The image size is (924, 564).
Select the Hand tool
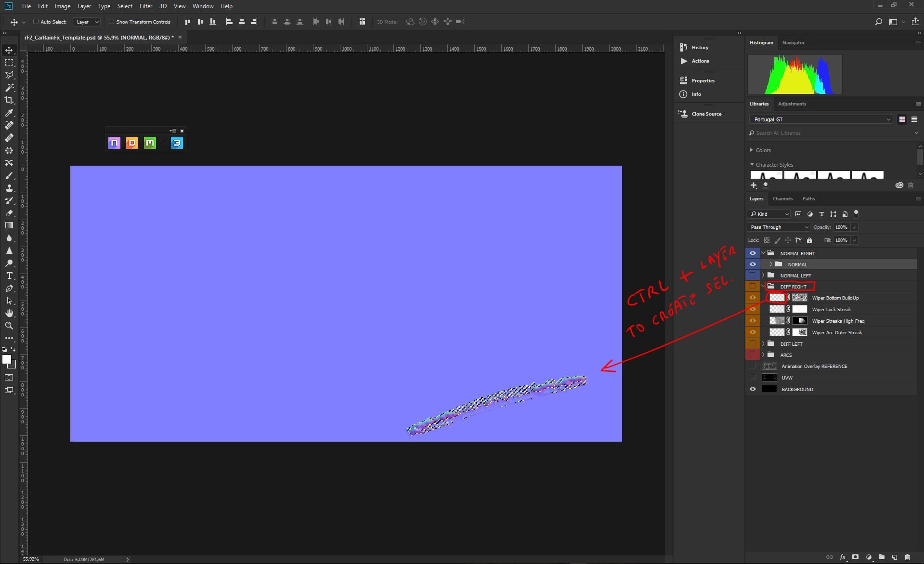point(9,313)
